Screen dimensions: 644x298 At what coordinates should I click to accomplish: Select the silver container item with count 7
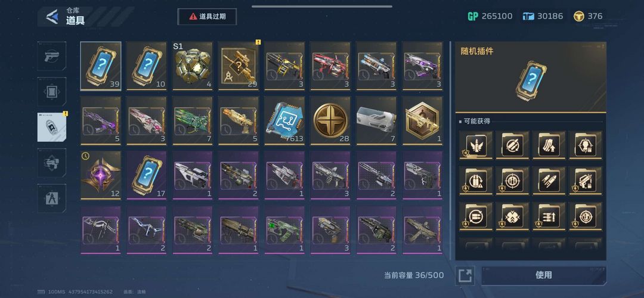point(377,120)
